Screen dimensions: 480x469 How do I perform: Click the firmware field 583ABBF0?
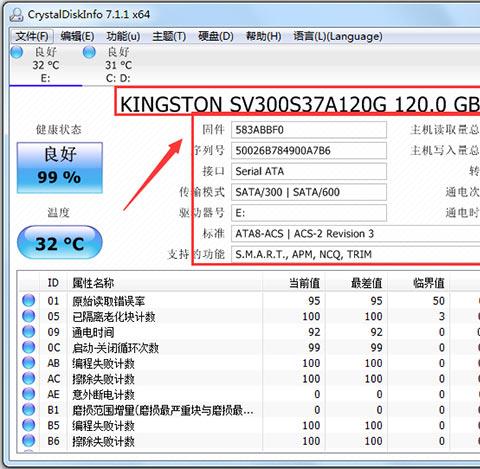[309, 130]
